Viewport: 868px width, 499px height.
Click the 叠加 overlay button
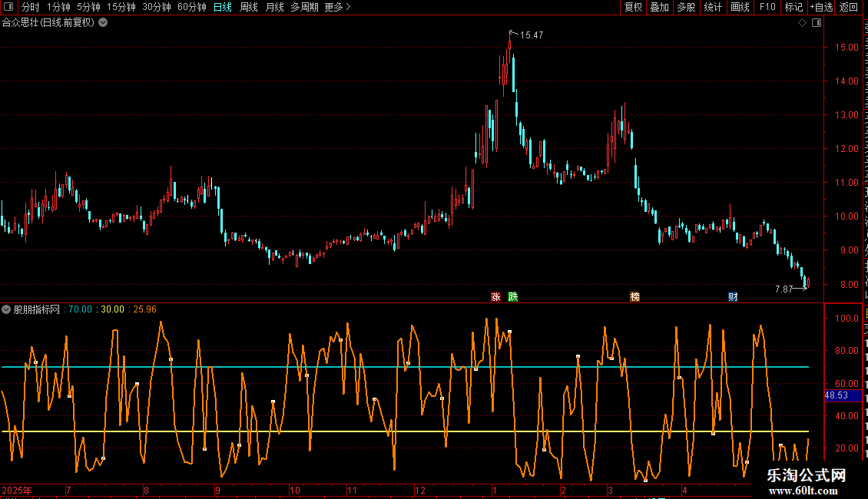click(x=659, y=7)
